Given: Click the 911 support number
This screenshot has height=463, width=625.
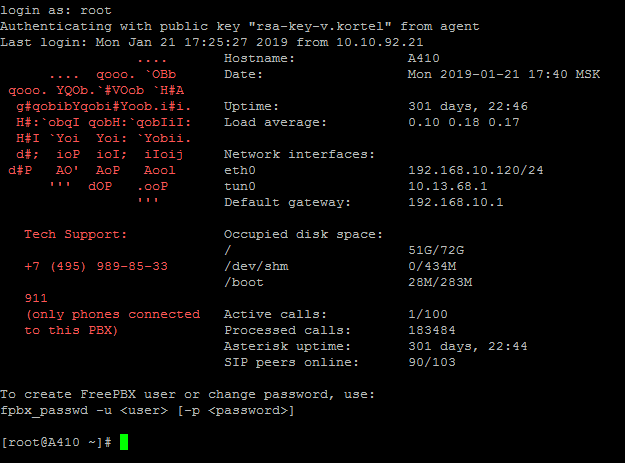Looking at the screenshot, I should (36, 298).
